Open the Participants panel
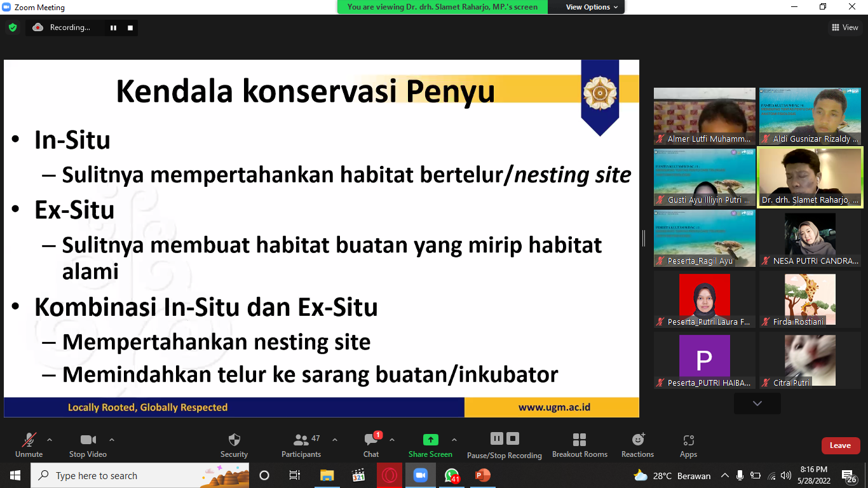Image resolution: width=868 pixels, height=488 pixels. 301,445
